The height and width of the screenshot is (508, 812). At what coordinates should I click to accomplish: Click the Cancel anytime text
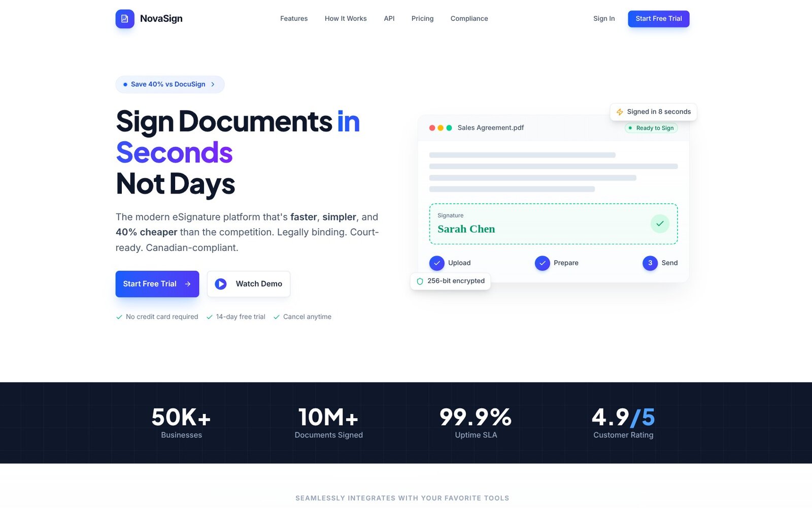coord(307,317)
